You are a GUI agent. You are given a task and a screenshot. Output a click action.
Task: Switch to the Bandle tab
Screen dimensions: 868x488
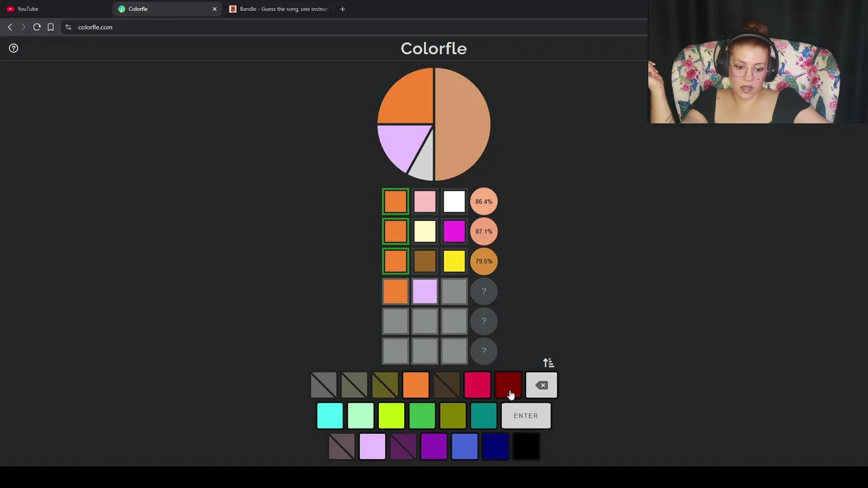coord(279,9)
